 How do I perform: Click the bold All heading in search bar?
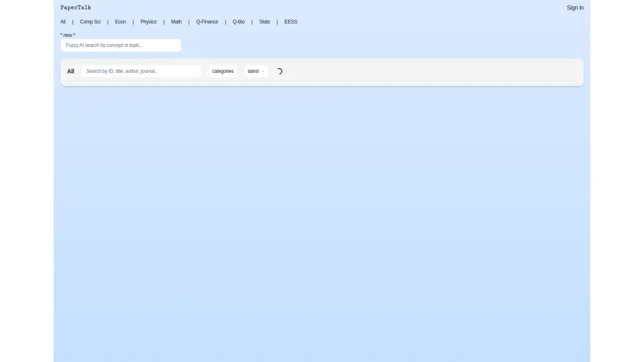pyautogui.click(x=70, y=71)
